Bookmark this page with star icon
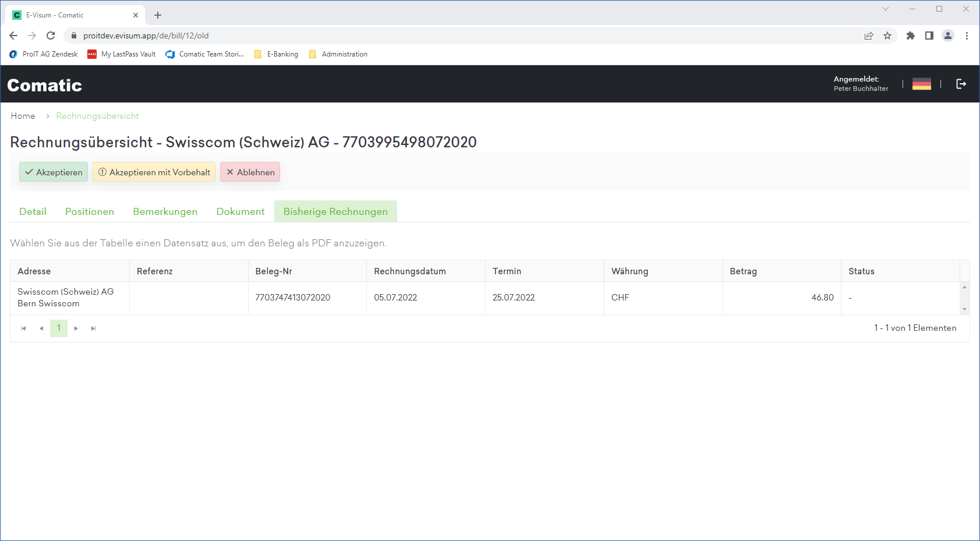This screenshot has width=980, height=541. tap(887, 36)
